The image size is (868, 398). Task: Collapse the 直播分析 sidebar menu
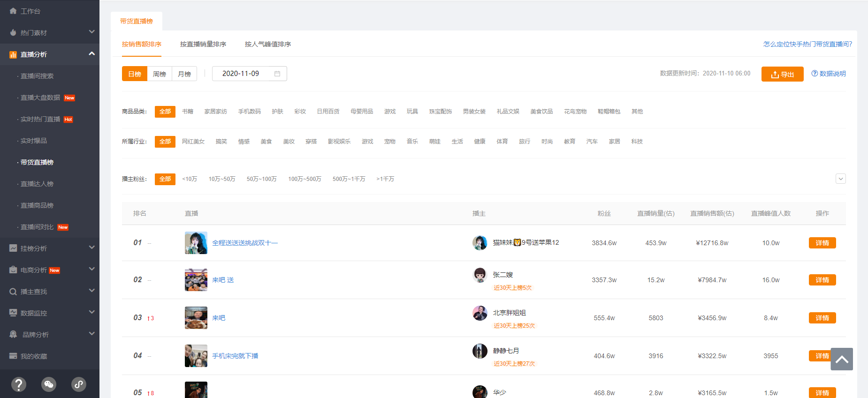[x=92, y=54]
